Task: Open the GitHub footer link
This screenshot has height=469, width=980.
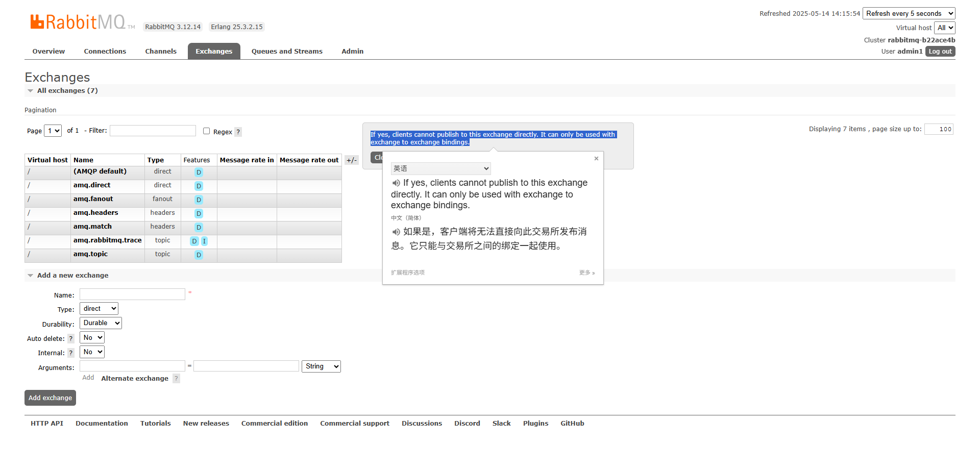Action: click(573, 424)
